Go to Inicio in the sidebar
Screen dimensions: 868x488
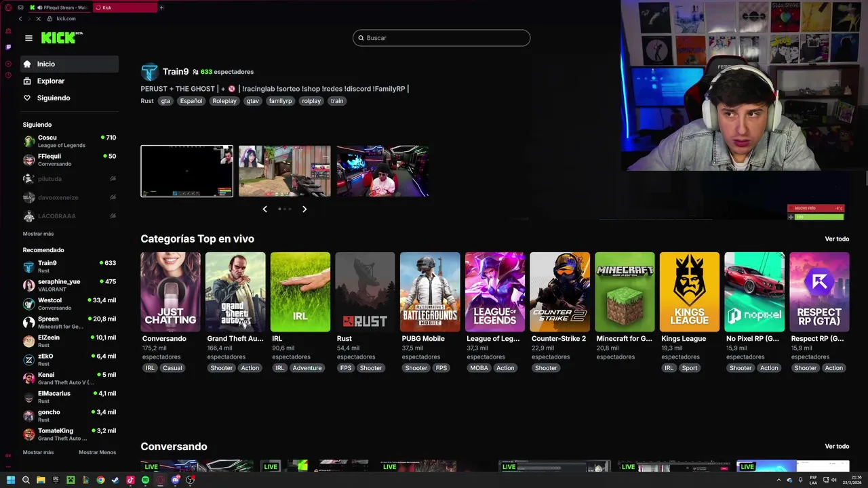(x=69, y=64)
